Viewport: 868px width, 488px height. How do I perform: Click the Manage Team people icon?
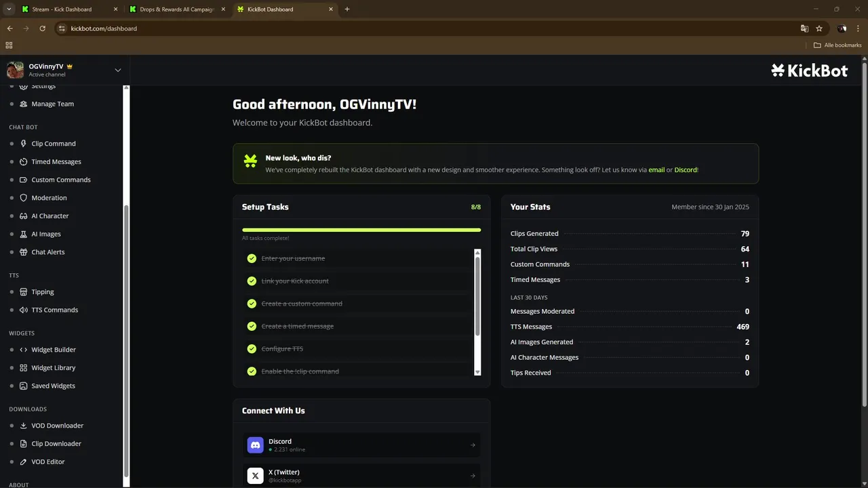tap(24, 104)
